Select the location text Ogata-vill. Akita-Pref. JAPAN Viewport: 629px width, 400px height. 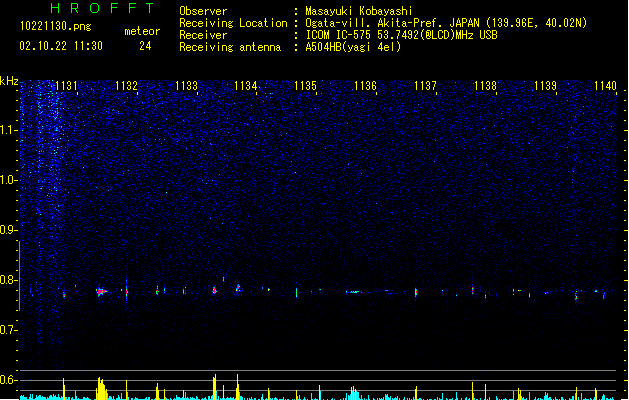click(394, 23)
